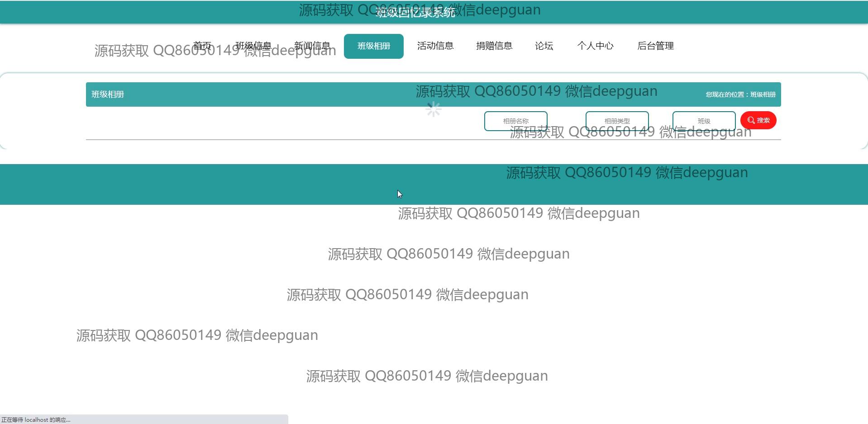Open the 捐赠信息 donation page
Image resolution: width=868 pixels, height=424 pixels.
pyautogui.click(x=494, y=46)
